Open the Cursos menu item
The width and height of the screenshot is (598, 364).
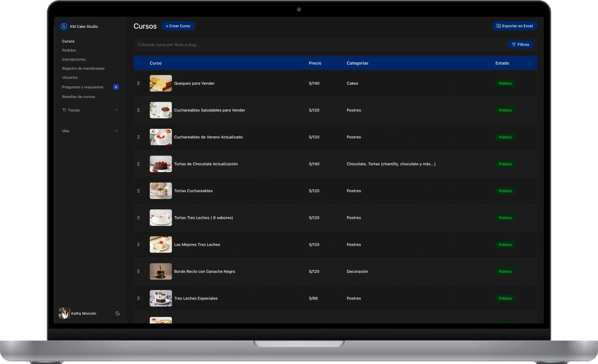click(x=68, y=41)
